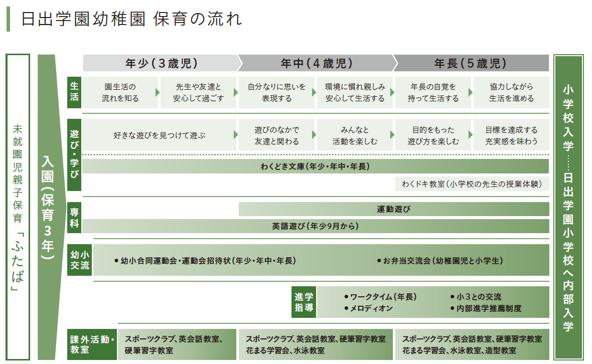The height and width of the screenshot is (364, 592).
Task: Click the わくドキ教室 box
Action: [472, 184]
